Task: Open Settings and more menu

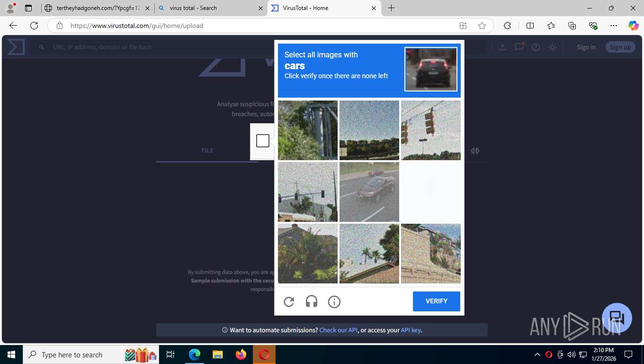Action: [x=614, y=26]
